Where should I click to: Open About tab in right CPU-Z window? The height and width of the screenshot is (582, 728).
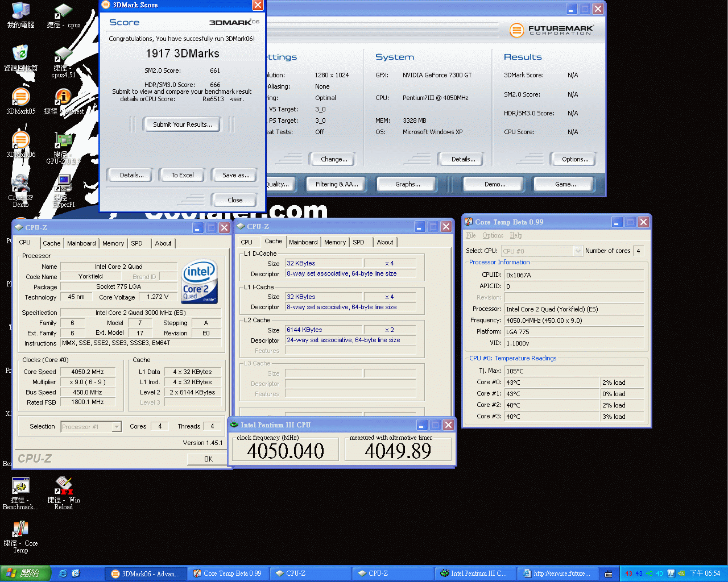(385, 242)
